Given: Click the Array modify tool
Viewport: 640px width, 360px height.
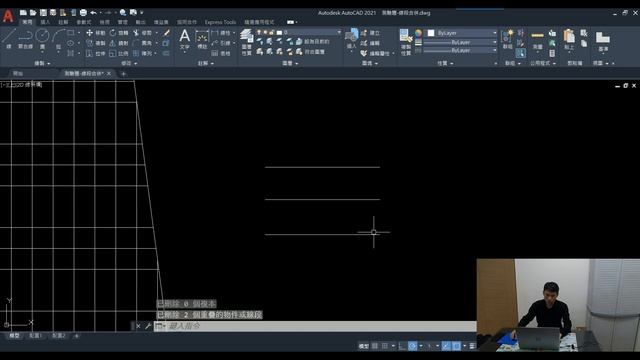Looking at the screenshot, I should tap(142, 53).
